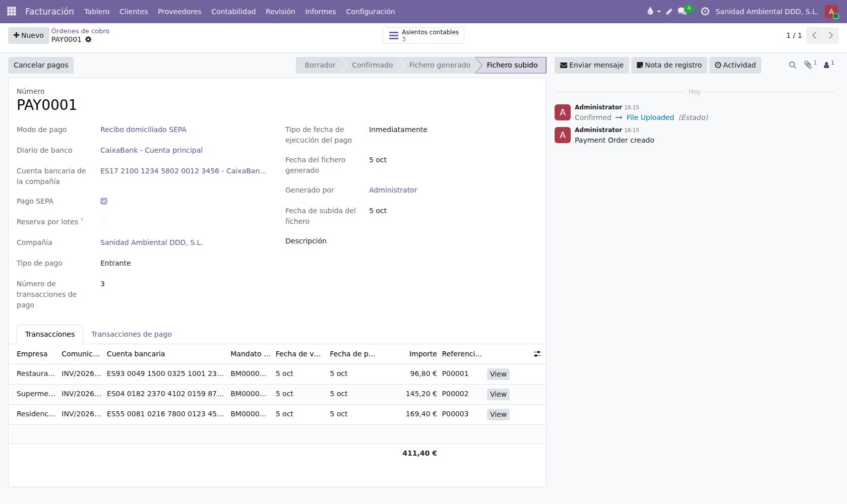Go to the previous record arrow
The image size is (847, 504).
coord(814,35)
